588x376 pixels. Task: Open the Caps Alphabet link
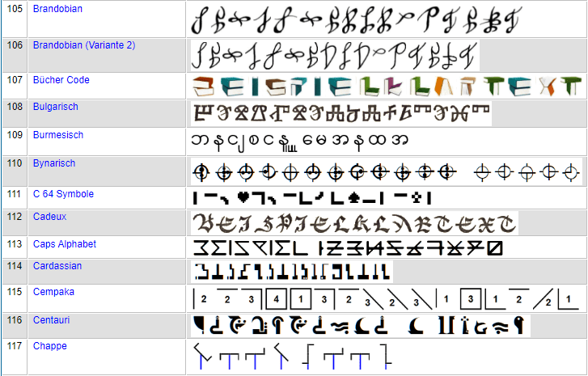[64, 244]
